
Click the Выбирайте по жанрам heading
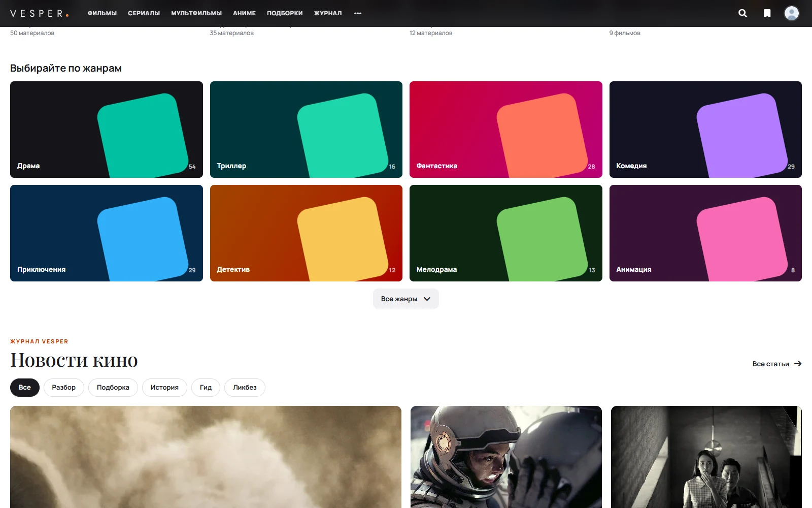click(66, 68)
